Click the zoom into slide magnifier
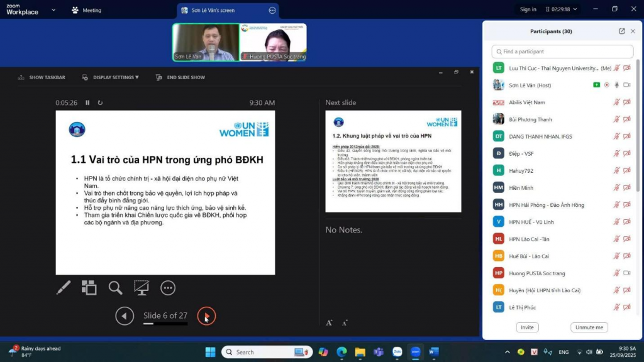This screenshot has width=644, height=362. click(115, 288)
